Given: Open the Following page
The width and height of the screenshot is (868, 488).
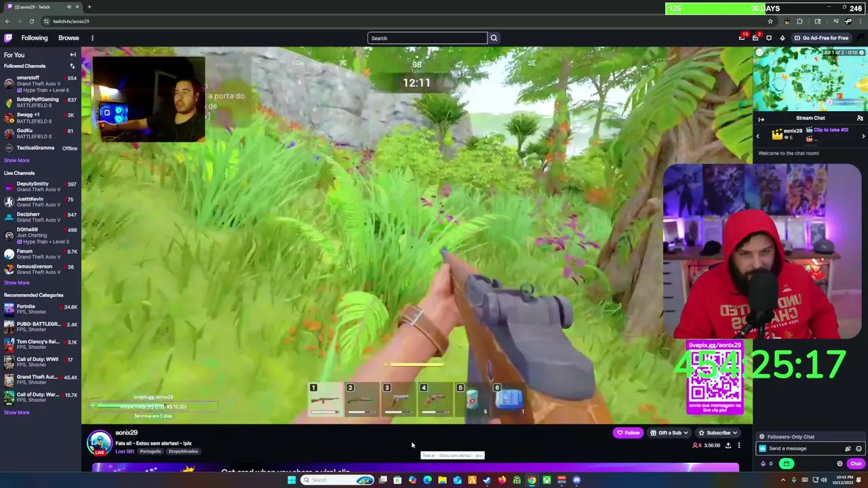Looking at the screenshot, I should tap(35, 38).
